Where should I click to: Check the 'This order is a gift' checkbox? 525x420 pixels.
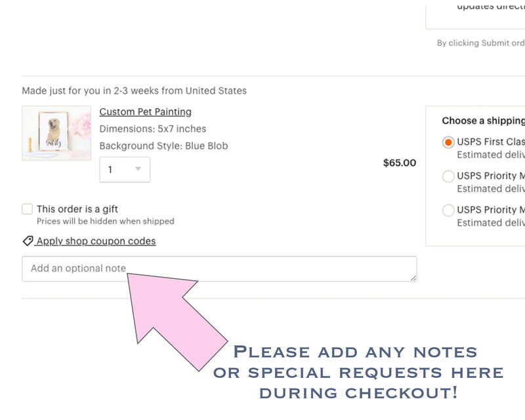(28, 209)
